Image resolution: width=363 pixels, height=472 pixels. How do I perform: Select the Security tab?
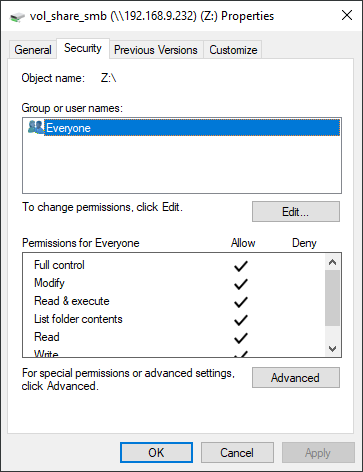(x=83, y=48)
